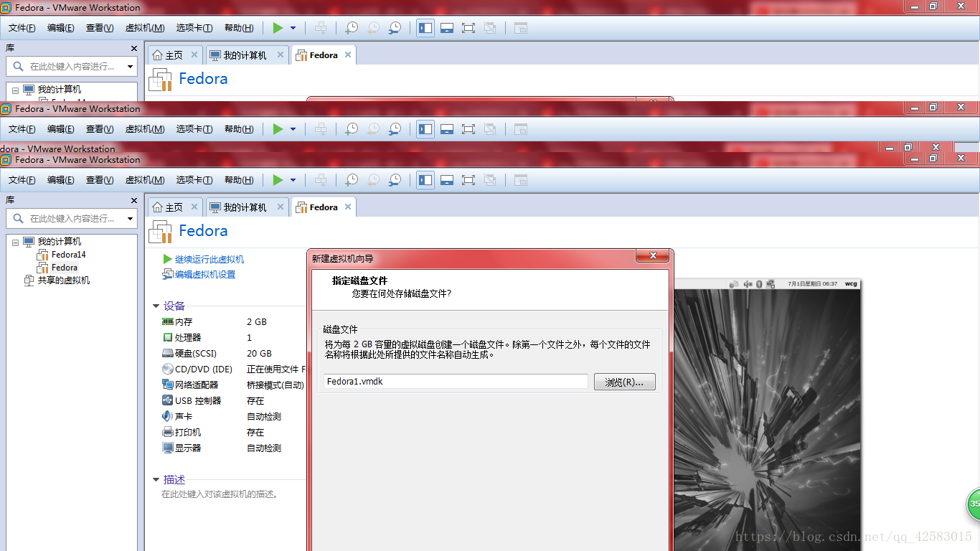The image size is (980, 551).
Task: Collapse the 我的计算机 tree node in the front window
Action: click(15, 242)
